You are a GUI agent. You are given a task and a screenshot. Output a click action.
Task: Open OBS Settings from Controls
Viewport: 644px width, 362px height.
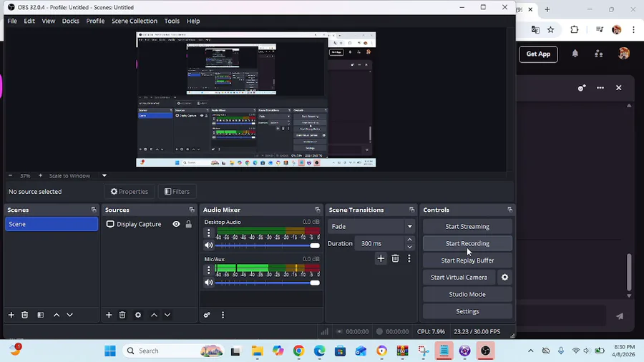point(467,311)
